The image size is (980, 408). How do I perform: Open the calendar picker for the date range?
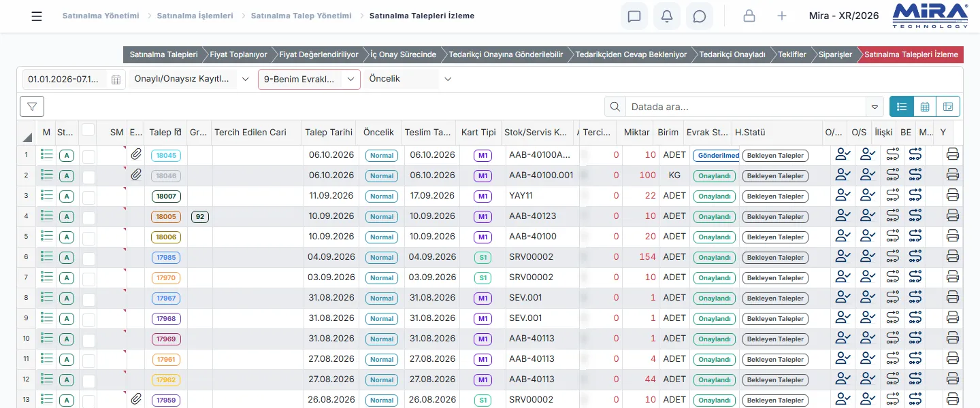click(116, 80)
